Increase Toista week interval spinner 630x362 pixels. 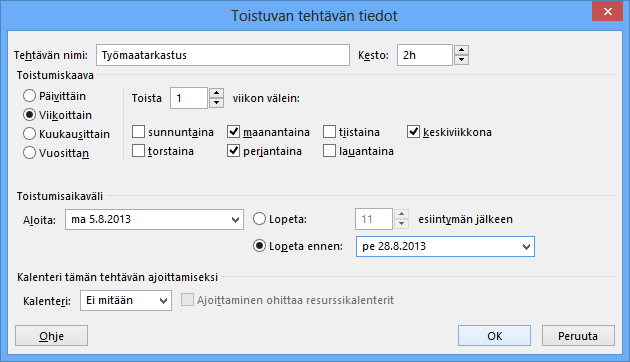217,93
